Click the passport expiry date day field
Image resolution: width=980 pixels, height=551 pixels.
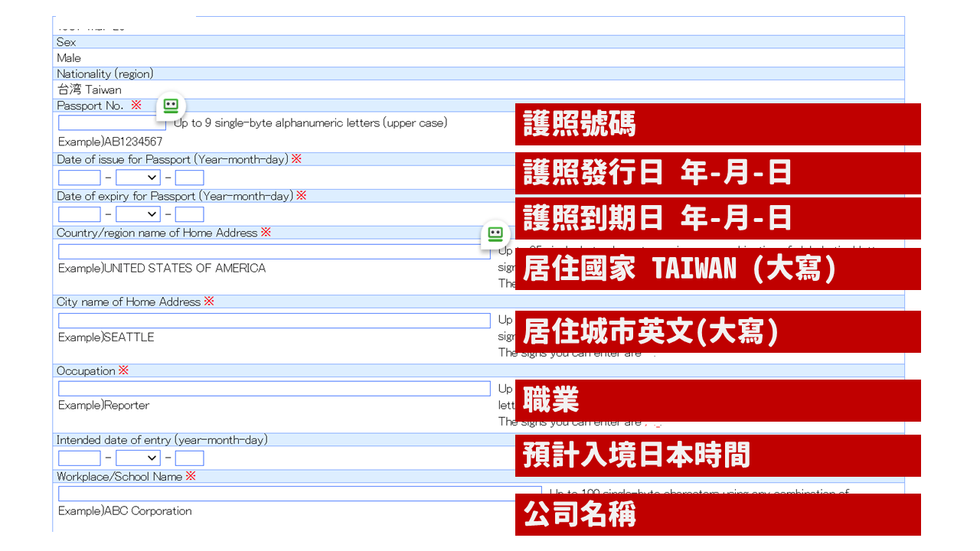tap(189, 214)
